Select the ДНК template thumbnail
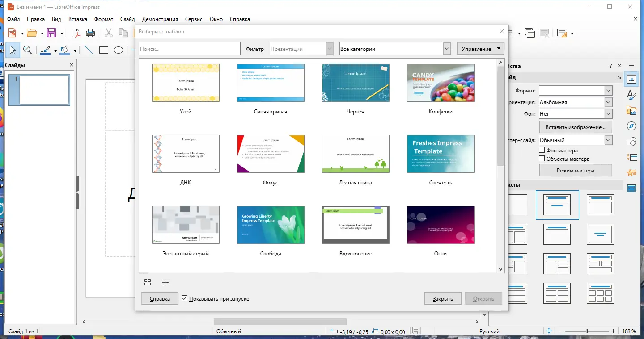 (186, 154)
